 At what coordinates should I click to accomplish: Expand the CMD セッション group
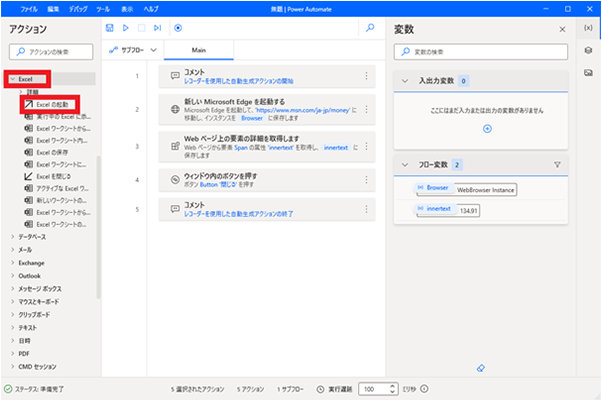click(13, 366)
